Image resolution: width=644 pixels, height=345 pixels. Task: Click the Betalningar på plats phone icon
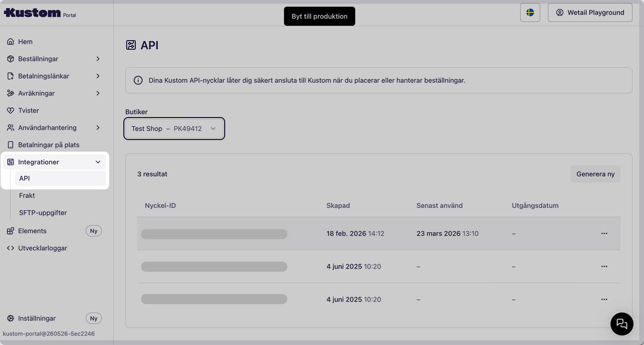point(11,145)
